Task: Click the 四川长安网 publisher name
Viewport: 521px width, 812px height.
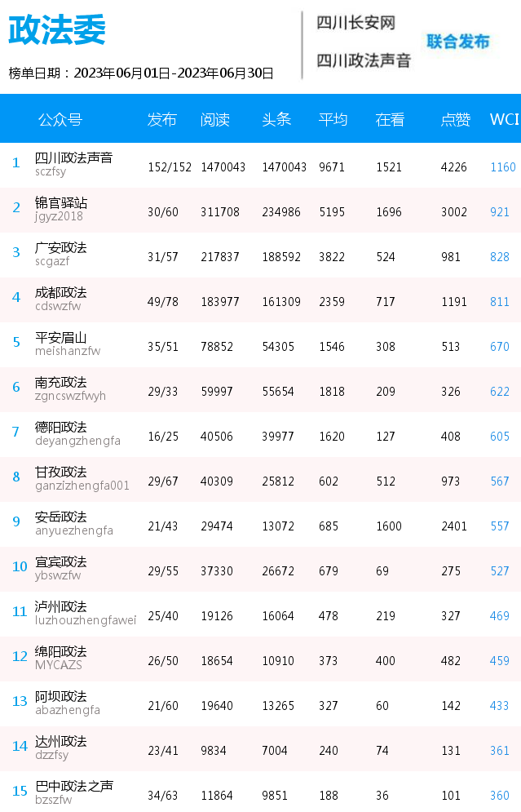Action: [356, 23]
